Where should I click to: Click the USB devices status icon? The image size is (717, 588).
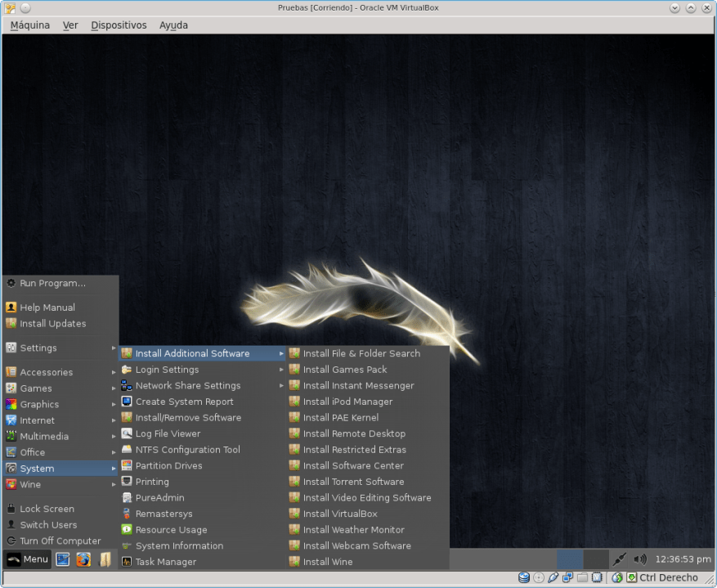tap(553, 578)
